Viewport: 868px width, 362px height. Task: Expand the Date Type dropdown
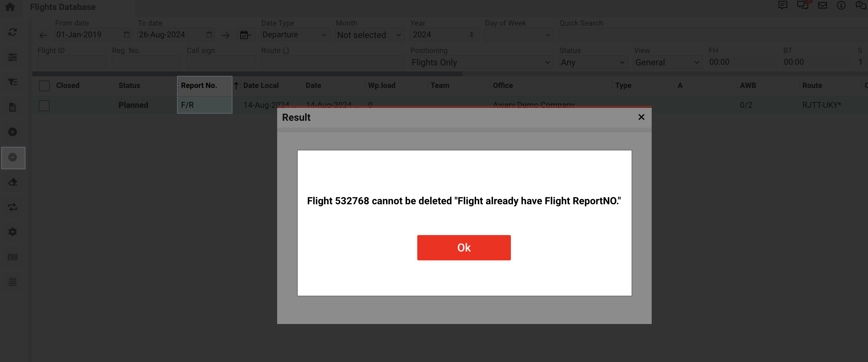(295, 35)
